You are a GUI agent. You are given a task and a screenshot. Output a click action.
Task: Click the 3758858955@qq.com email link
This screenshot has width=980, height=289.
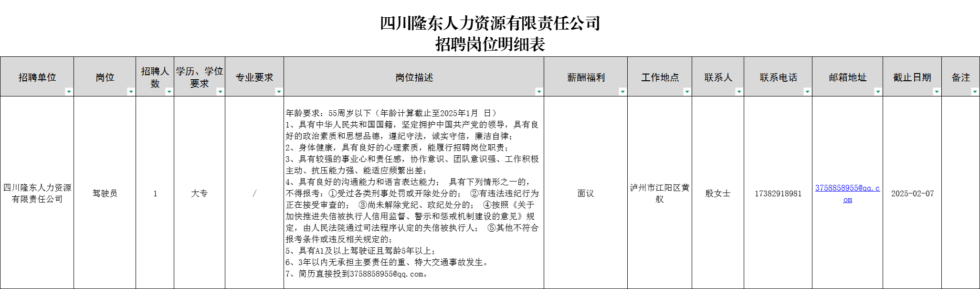(847, 188)
